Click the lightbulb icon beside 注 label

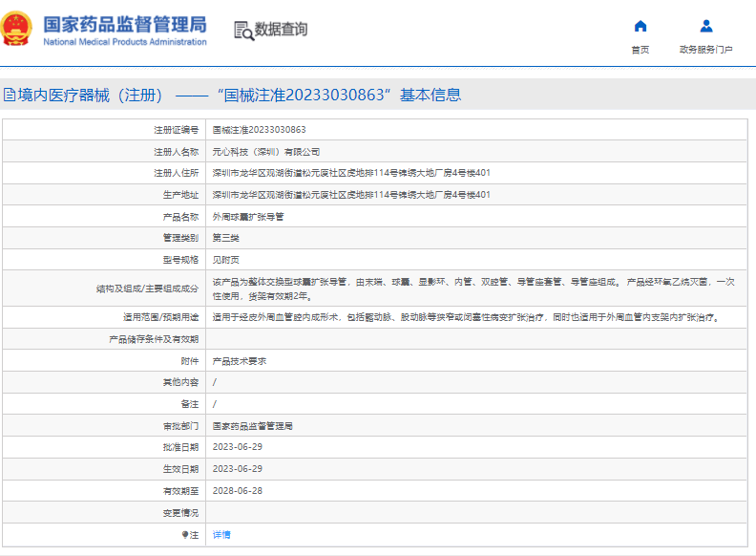point(184,535)
